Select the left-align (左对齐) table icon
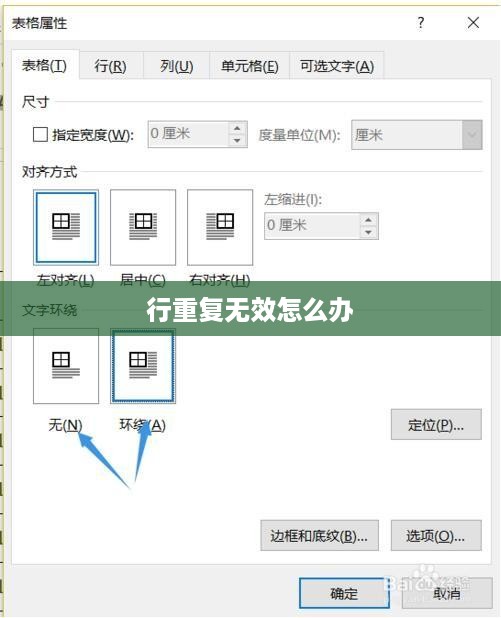 tap(66, 227)
